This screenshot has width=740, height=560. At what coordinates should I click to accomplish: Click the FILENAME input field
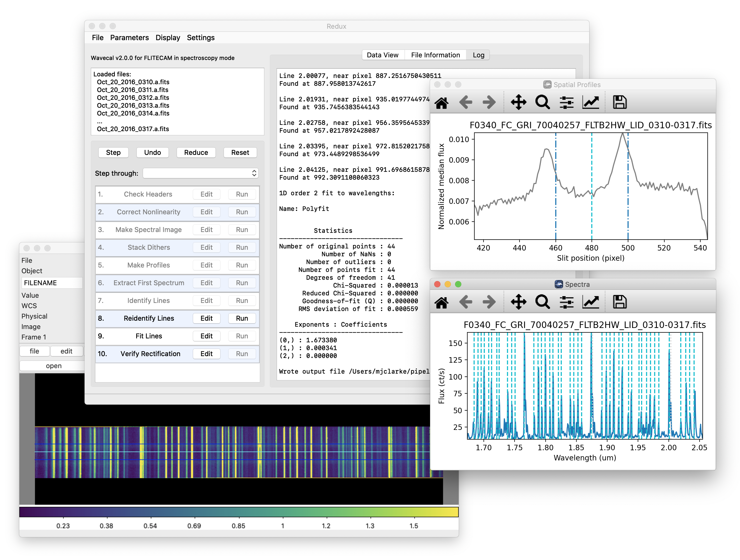(x=52, y=283)
